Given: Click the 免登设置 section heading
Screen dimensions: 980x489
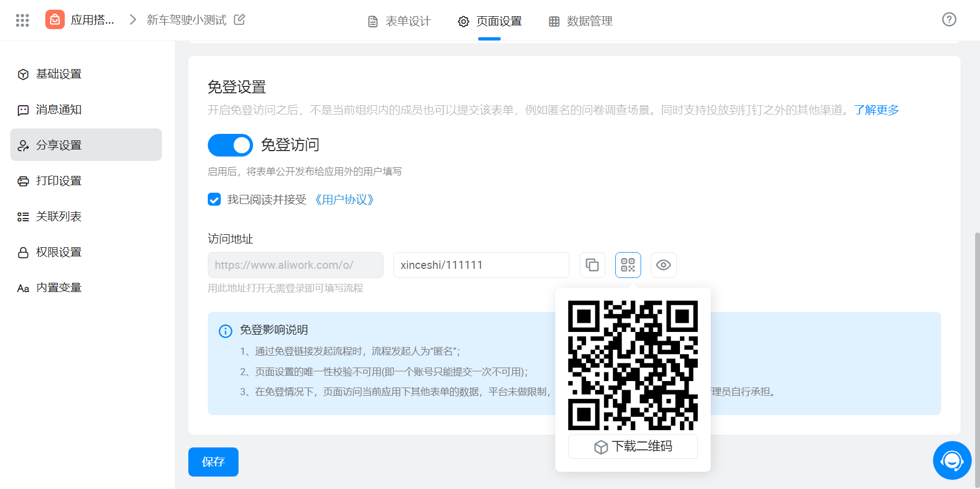Looking at the screenshot, I should point(237,87).
